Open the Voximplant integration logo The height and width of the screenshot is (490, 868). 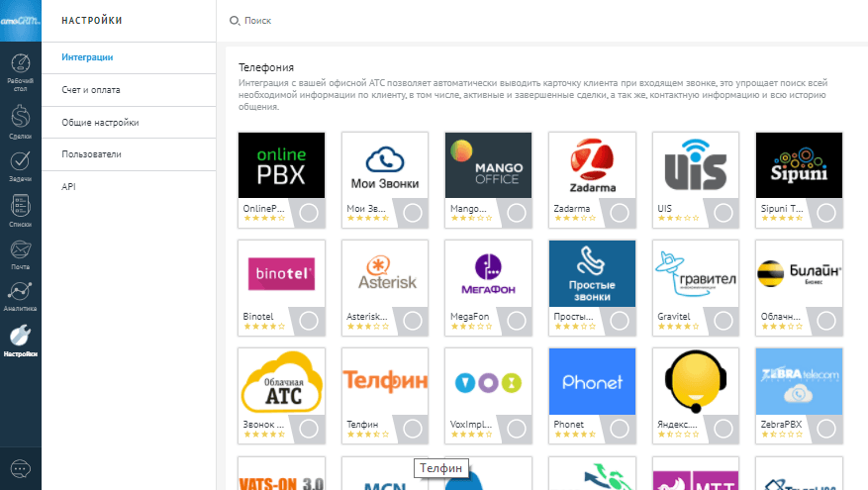488,381
